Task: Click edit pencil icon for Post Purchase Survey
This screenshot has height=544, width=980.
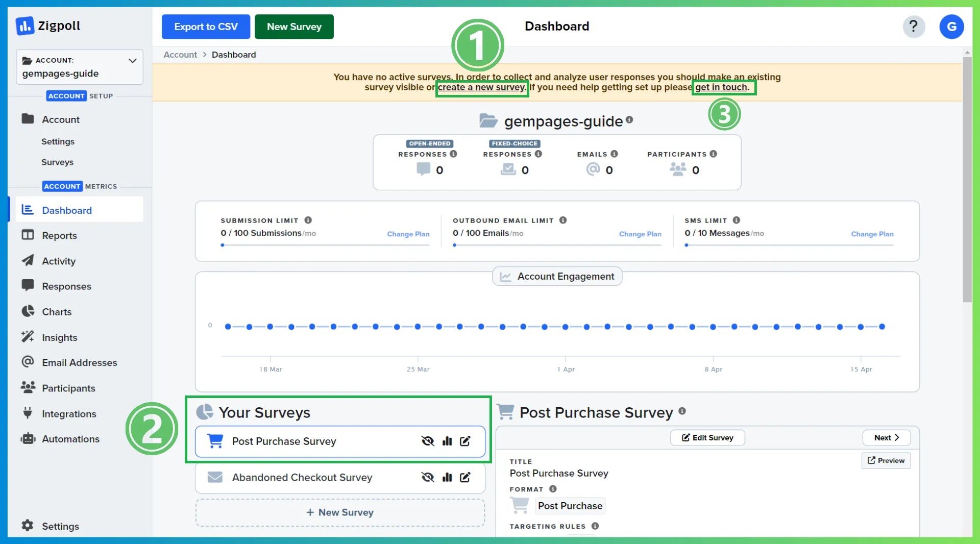Action: (x=465, y=441)
